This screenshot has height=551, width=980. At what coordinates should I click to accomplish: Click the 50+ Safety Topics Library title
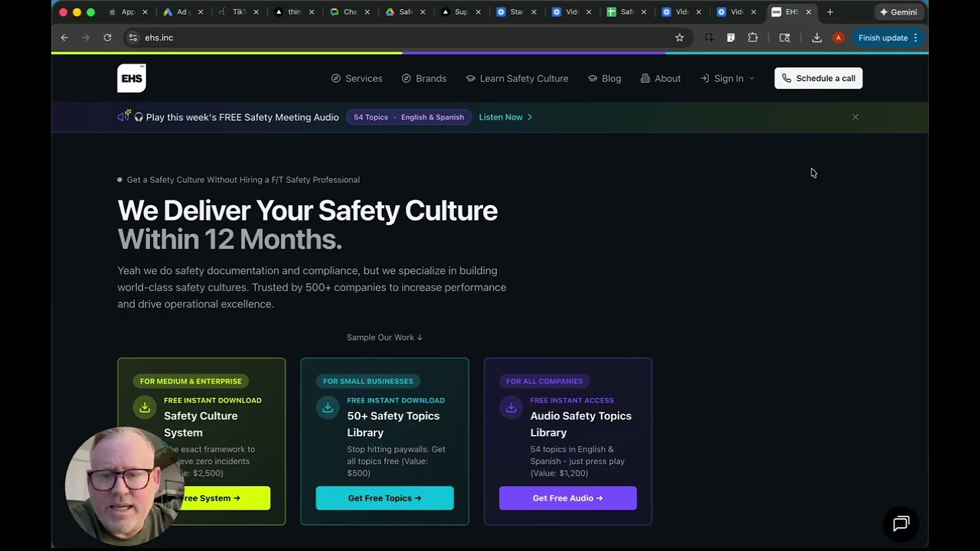tap(394, 424)
